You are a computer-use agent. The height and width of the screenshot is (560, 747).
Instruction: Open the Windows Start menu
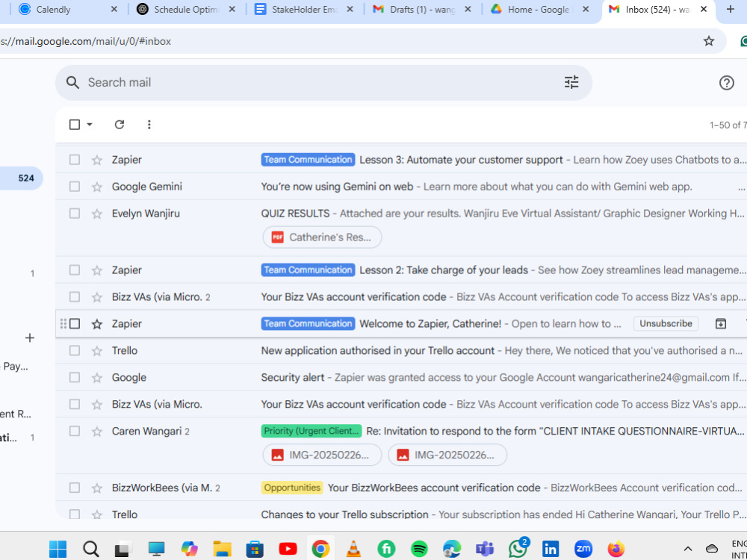pyautogui.click(x=58, y=549)
